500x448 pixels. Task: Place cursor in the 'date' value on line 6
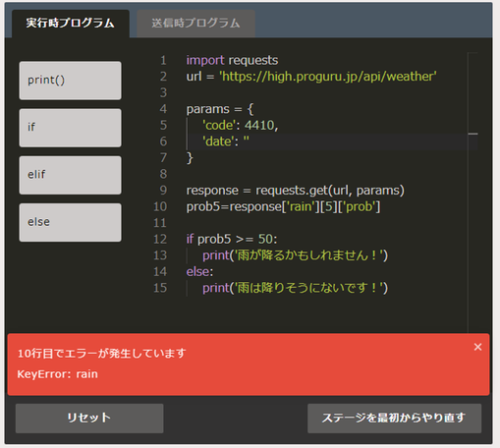pos(246,141)
